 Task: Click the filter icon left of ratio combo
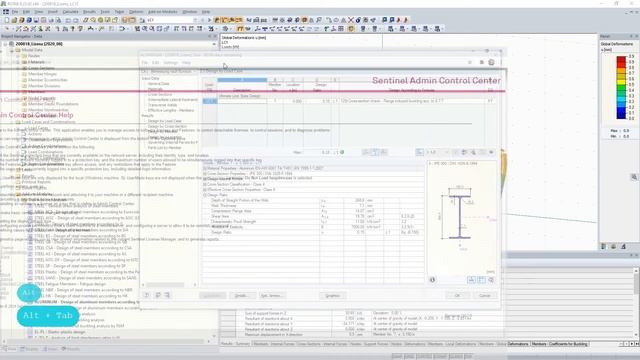click(420, 152)
